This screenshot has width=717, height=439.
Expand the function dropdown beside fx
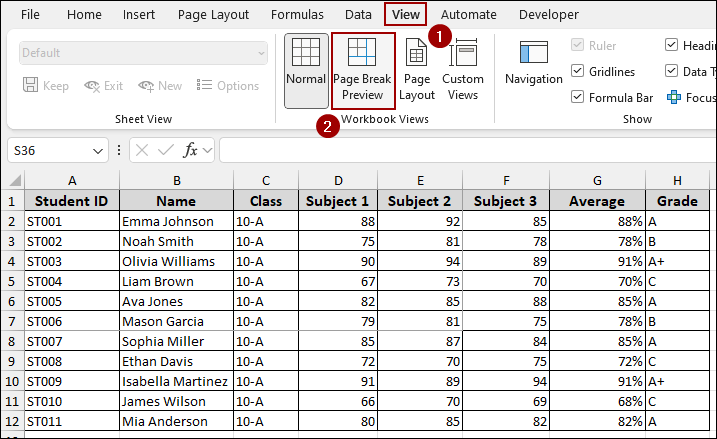(207, 151)
